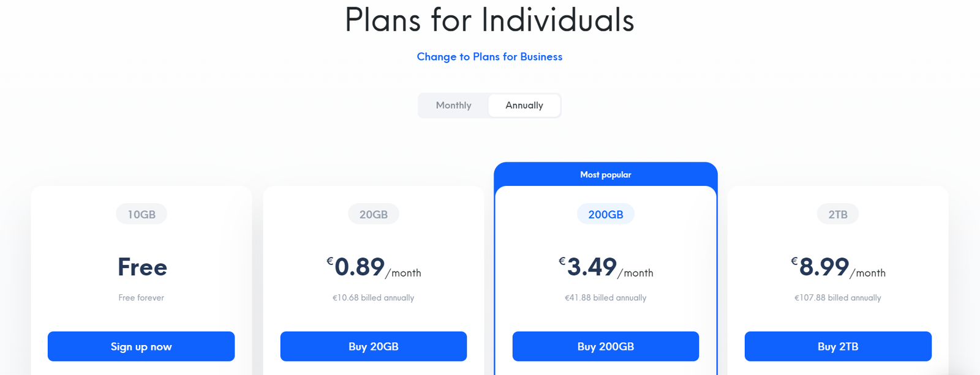Click the €0.89/month price
Screen dimensions: 980x375
(374, 267)
